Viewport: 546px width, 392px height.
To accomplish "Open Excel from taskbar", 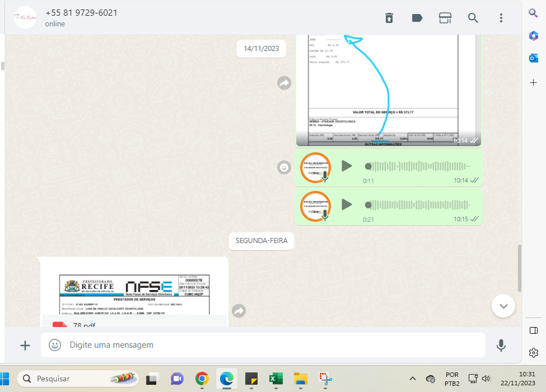I will pyautogui.click(x=276, y=379).
